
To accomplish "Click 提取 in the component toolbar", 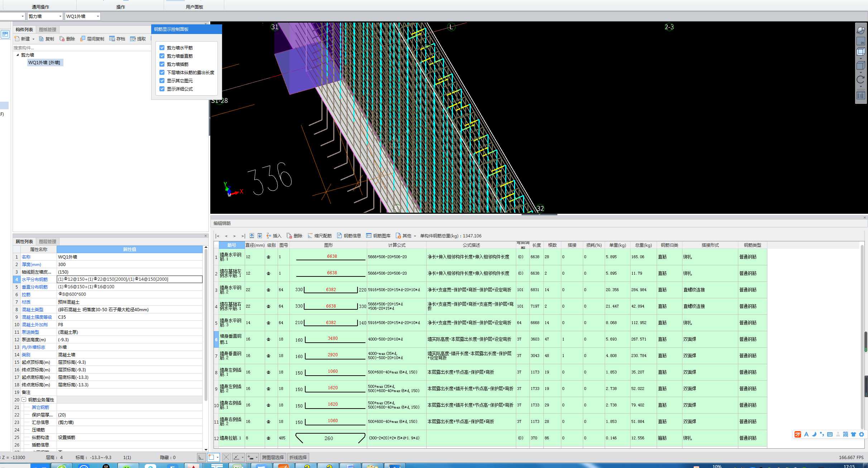I will pyautogui.click(x=138, y=39).
